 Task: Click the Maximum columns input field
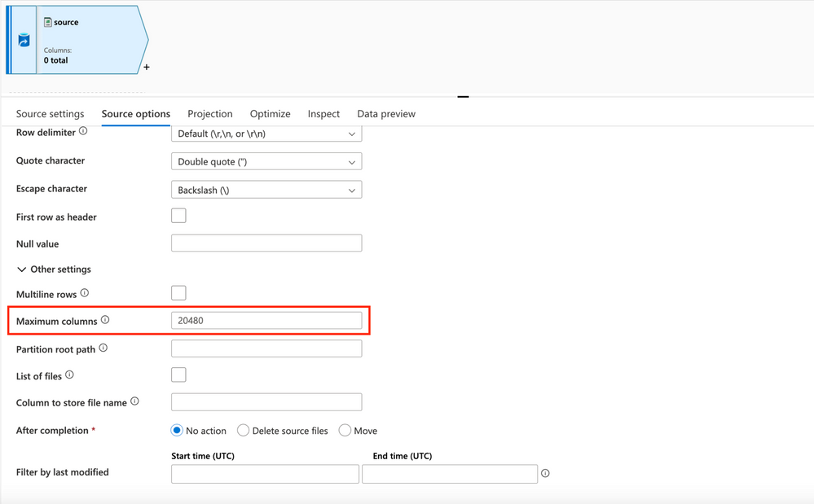pos(266,321)
